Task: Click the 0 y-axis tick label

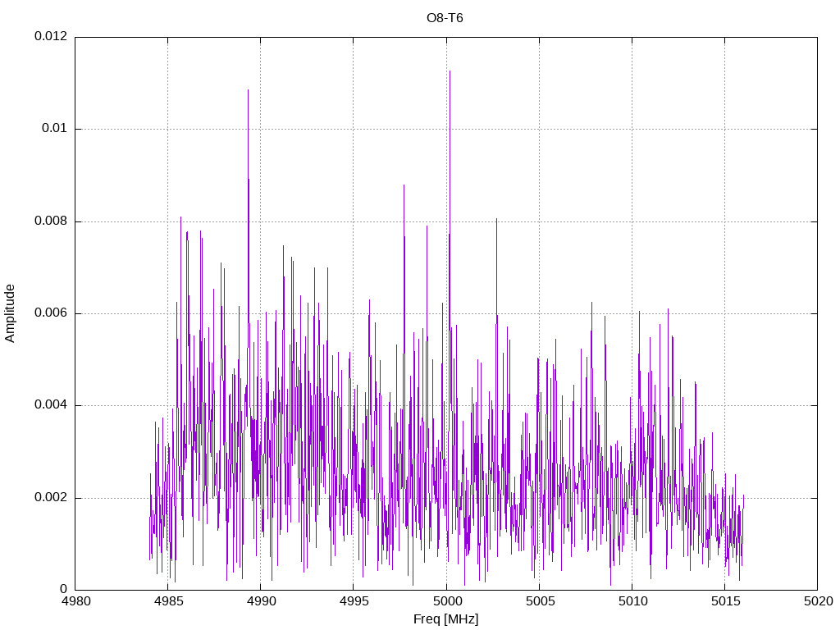Action: 64,590
